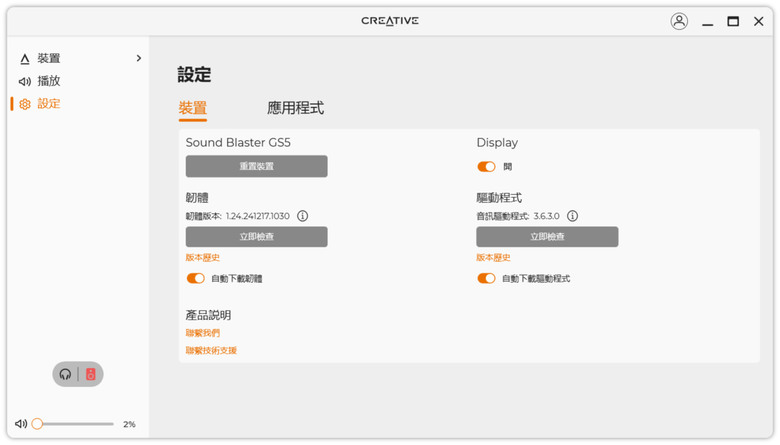Image resolution: width=780 pixels, height=445 pixels.
Task: Click the 重置裝置 reset button
Action: tap(257, 166)
